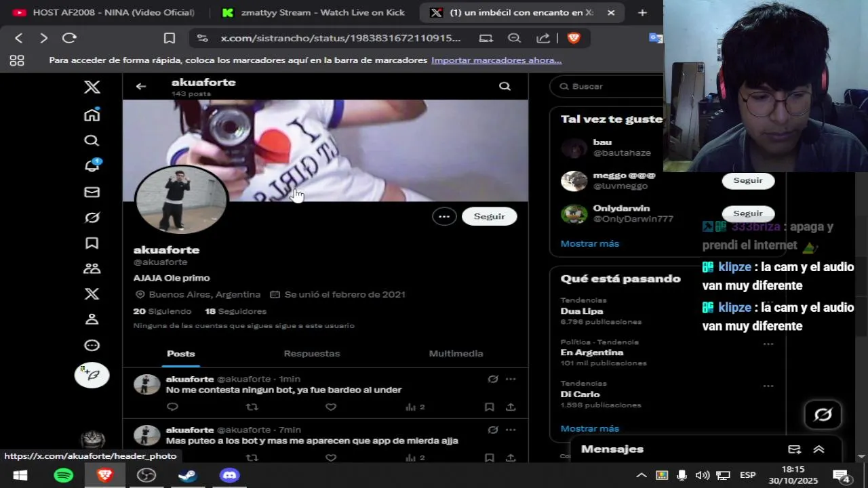Viewport: 868px width, 488px height.
Task: Click the browser address bar URL
Action: point(340,38)
